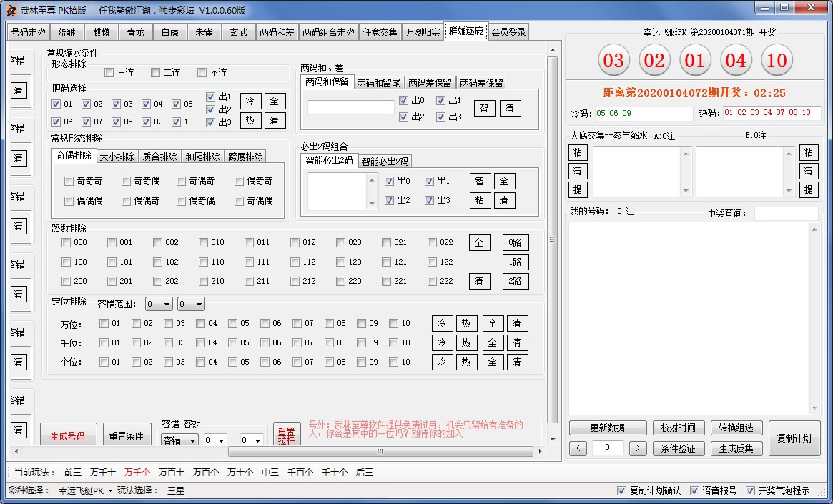The height and width of the screenshot is (504, 833).
Task: Toggle the 语音报号 checkbox at the bottom
Action: (x=694, y=490)
